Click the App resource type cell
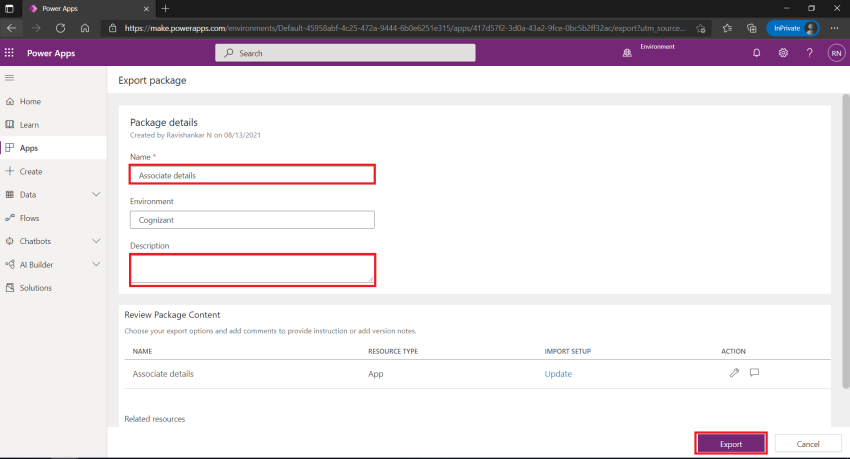Viewport: 850px width, 459px height. click(376, 374)
